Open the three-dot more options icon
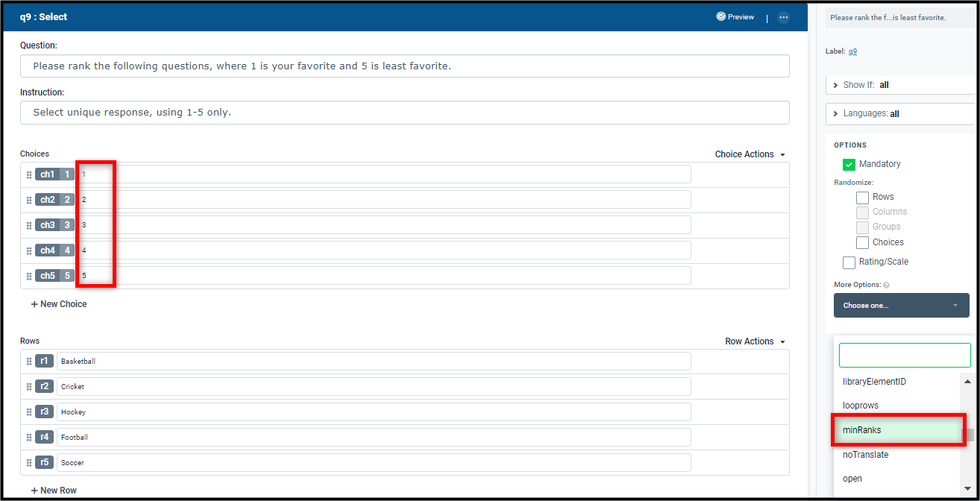The width and height of the screenshot is (980, 501). click(783, 17)
